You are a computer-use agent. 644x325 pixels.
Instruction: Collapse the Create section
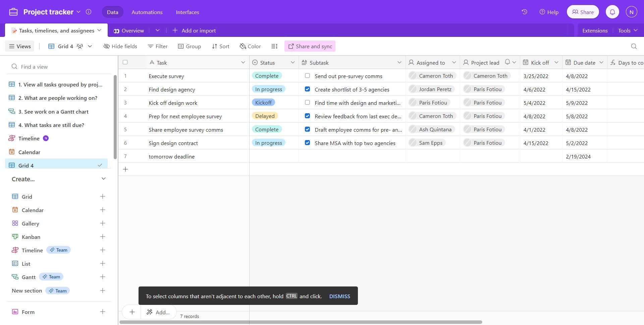104,179
